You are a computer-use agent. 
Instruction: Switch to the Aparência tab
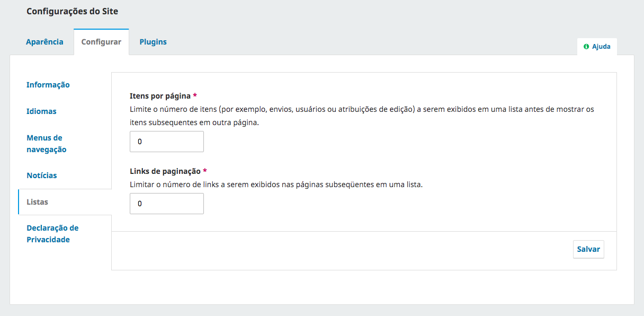point(44,42)
